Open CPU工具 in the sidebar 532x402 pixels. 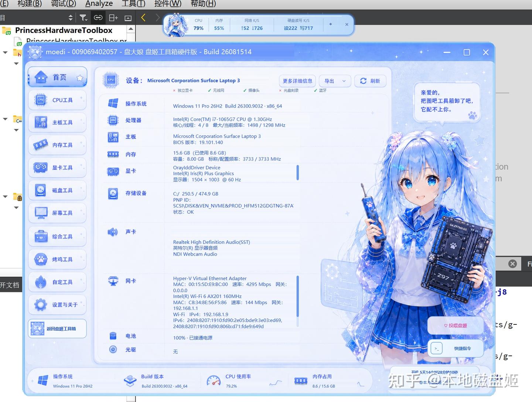(57, 100)
